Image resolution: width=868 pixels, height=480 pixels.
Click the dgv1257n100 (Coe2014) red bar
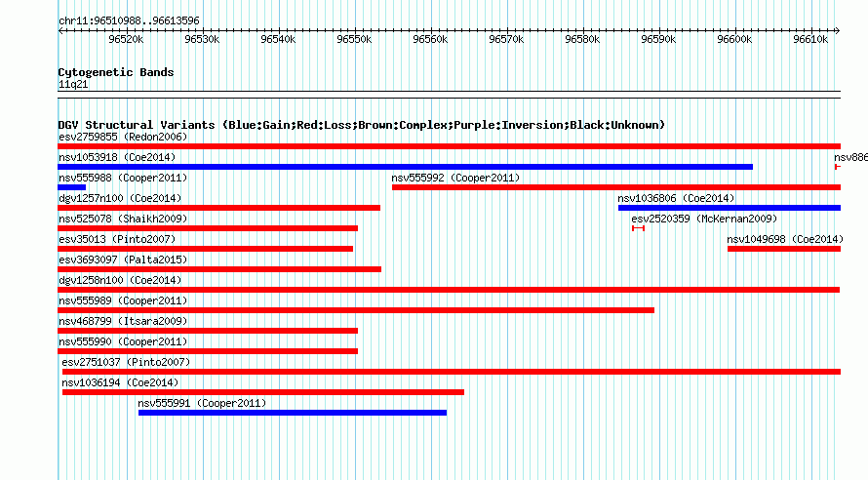pos(218,208)
